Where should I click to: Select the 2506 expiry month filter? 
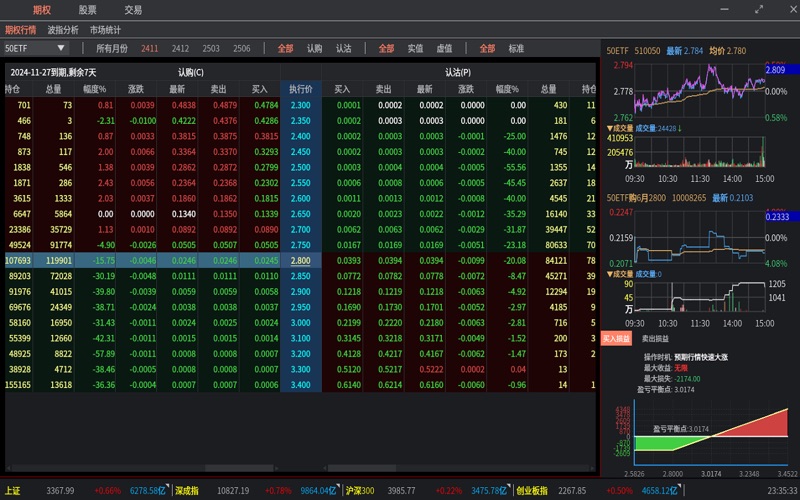(241, 48)
